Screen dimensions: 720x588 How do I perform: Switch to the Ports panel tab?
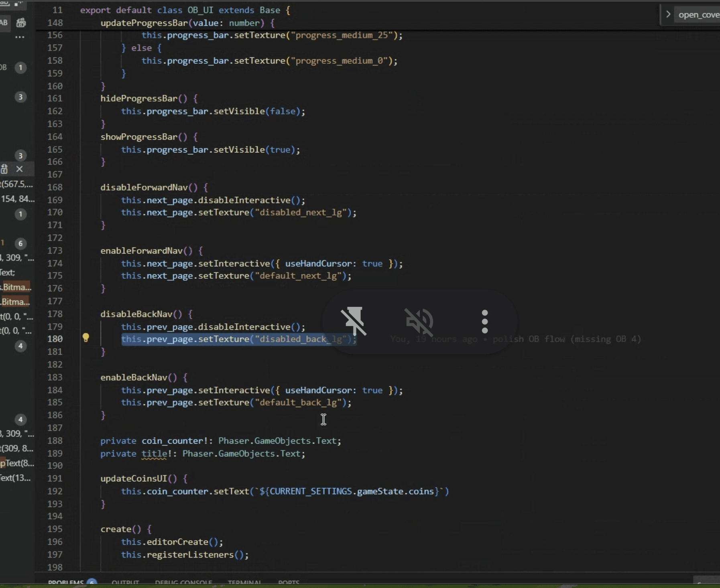[x=289, y=582]
